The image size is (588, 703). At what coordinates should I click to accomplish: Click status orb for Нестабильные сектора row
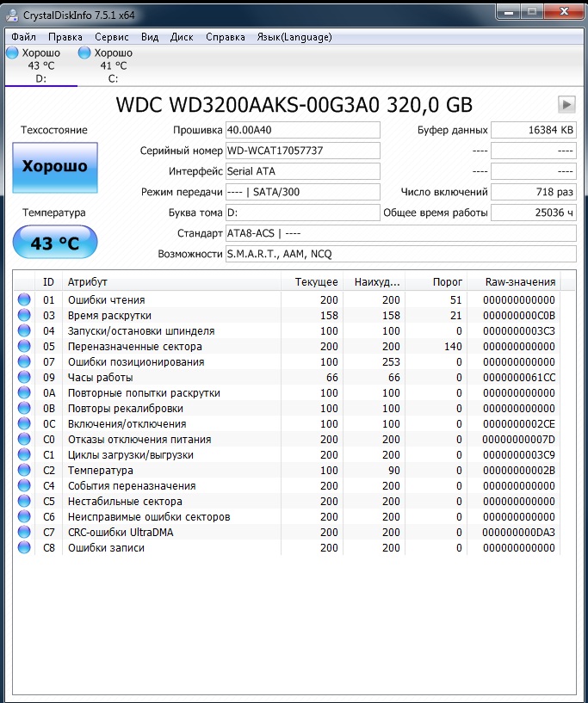click(x=24, y=502)
